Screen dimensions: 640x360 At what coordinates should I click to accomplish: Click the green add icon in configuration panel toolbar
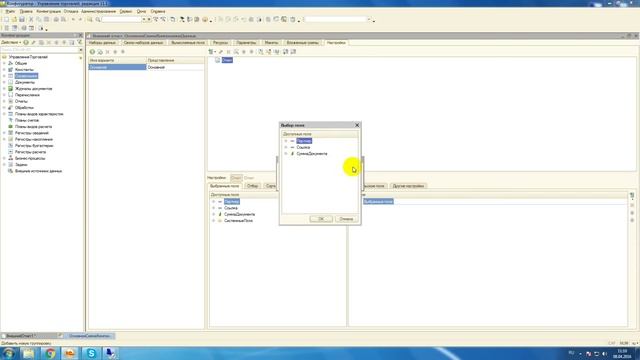(x=26, y=42)
